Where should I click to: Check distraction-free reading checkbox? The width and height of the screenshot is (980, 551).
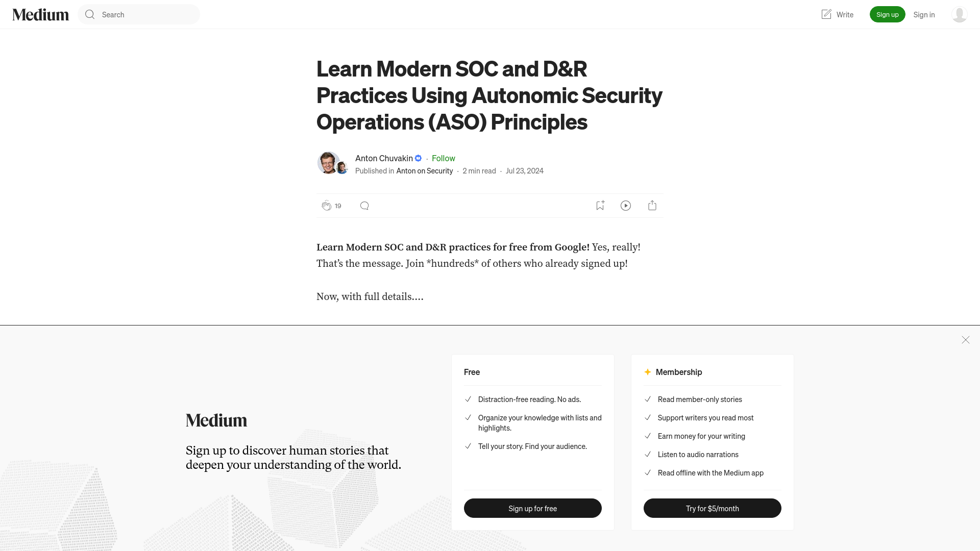pos(467,399)
